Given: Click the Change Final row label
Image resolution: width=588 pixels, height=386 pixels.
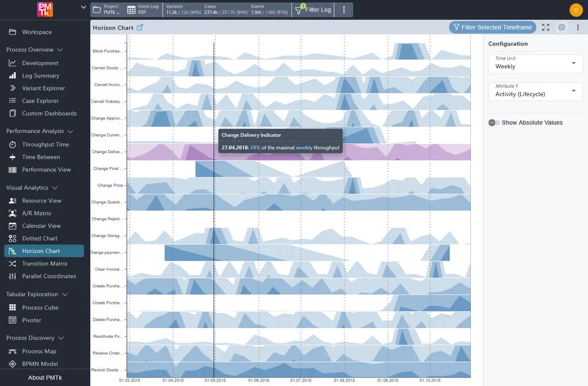Looking at the screenshot, I should (108, 169).
